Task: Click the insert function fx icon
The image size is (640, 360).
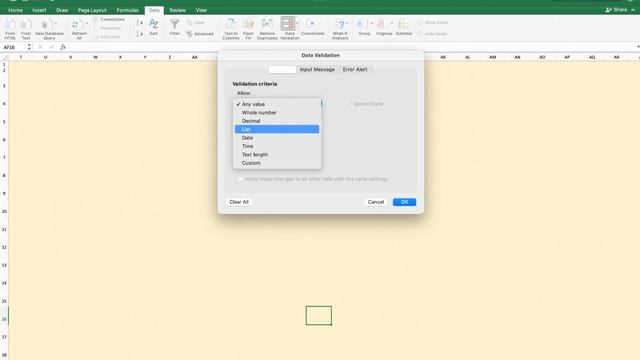Action: (63, 47)
